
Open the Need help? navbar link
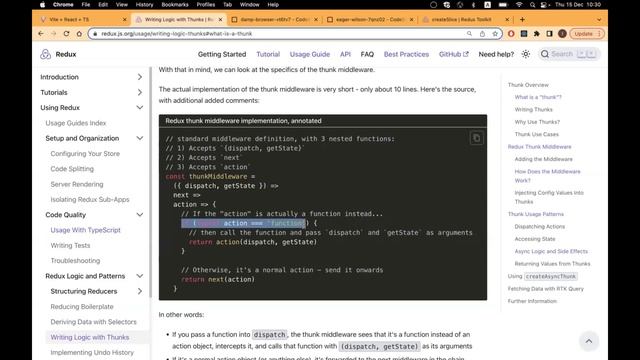(x=496, y=54)
